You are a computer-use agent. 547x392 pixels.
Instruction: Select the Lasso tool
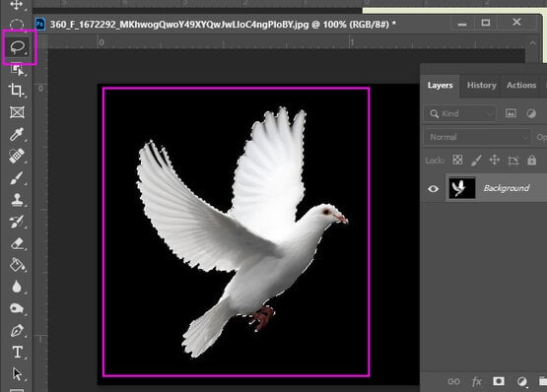click(x=17, y=46)
